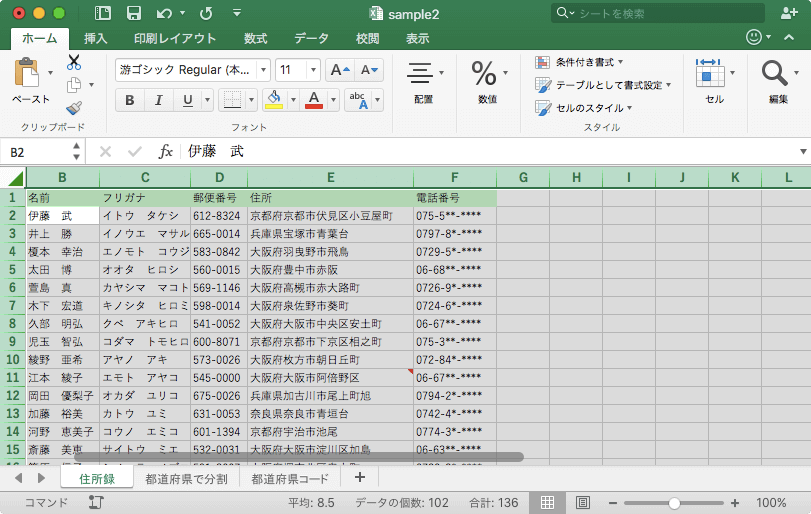Viewport: 811px width, 514px height.
Task: Open the データ ribbon tab
Action: [311, 38]
